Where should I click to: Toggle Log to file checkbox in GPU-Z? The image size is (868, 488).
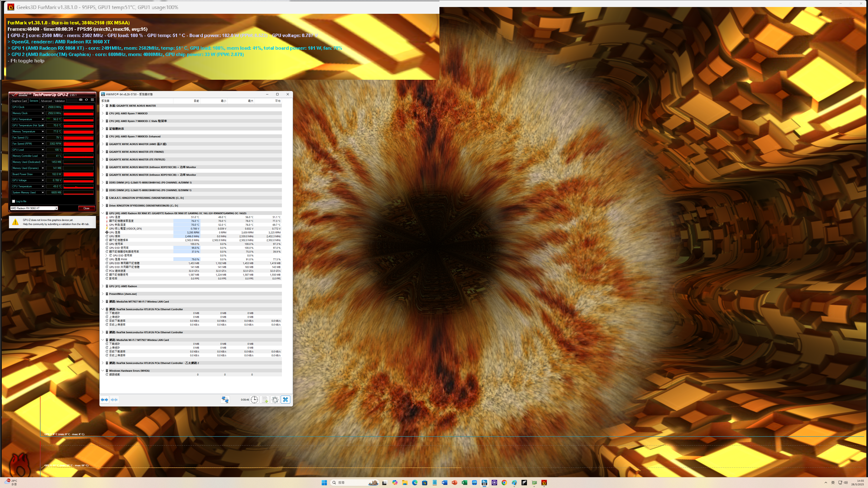coord(14,201)
